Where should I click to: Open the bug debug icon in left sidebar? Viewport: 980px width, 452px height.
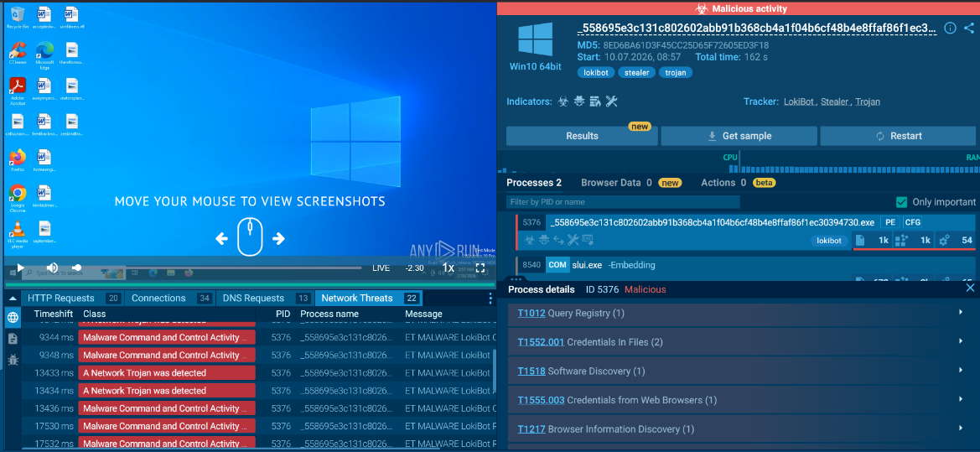(x=13, y=360)
